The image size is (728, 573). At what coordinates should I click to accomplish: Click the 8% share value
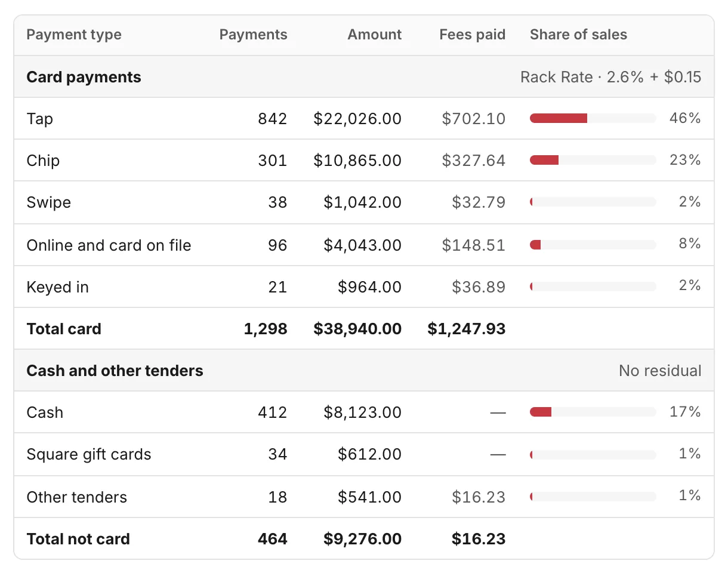coord(690,244)
